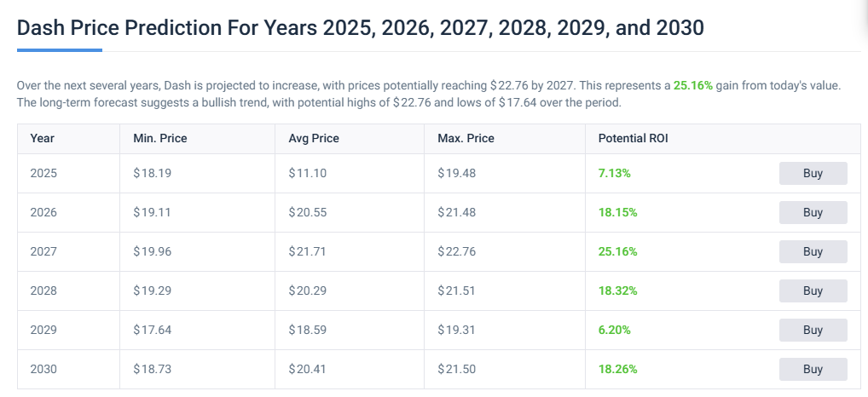
Task: Click the 2030 year cell
Action: point(43,369)
